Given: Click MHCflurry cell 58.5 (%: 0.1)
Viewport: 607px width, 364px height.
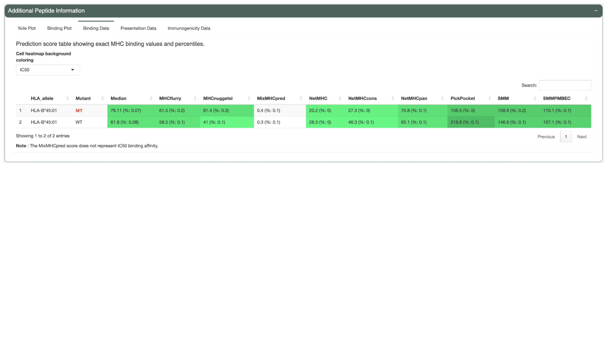Looking at the screenshot, I should [x=178, y=122].
